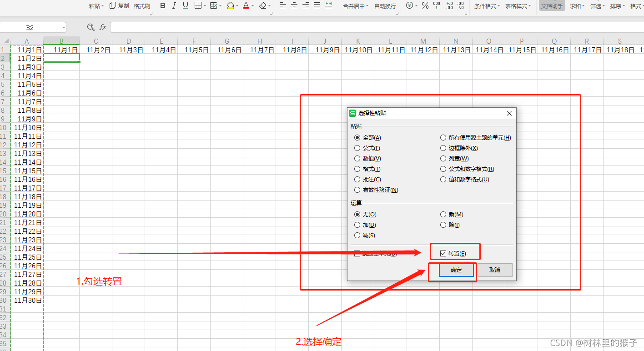The height and width of the screenshot is (351, 644).
Task: Underline text with the U icon
Action: [x=186, y=6]
